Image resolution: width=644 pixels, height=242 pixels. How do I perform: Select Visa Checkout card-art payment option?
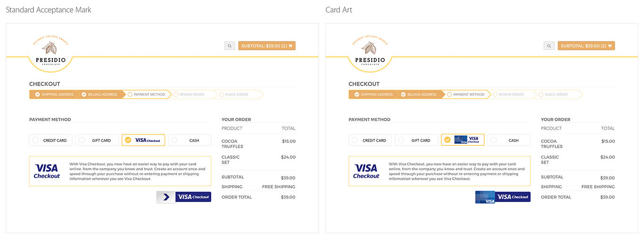462,140
